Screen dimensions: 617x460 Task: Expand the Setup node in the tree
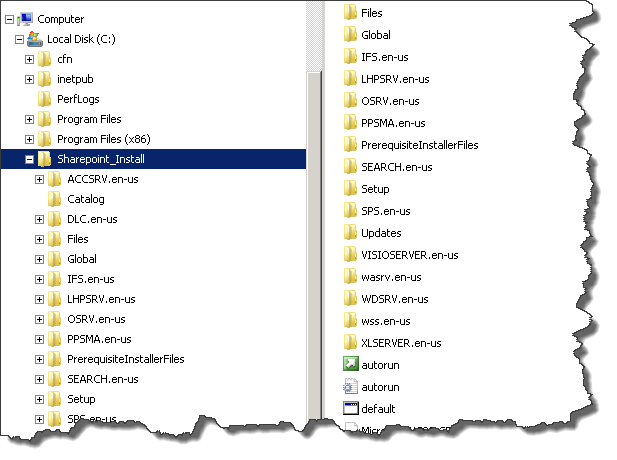39,399
